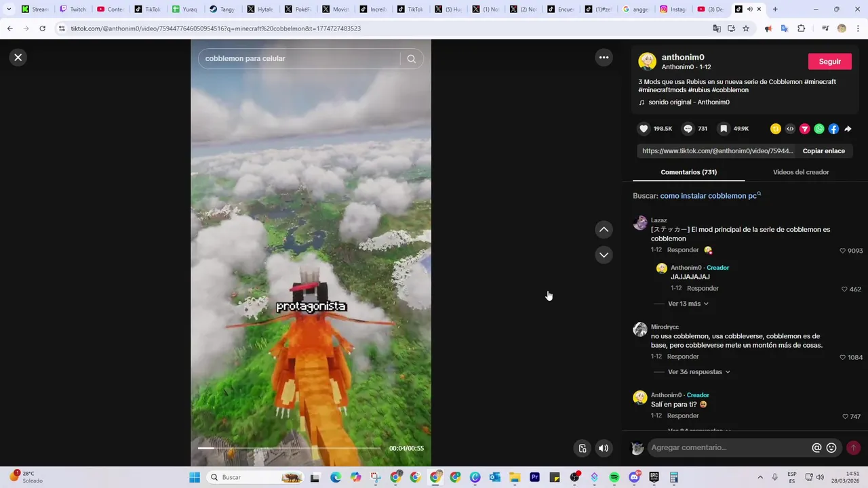Send to friends with red arrow icon
Screen dimensions: 868x488
click(x=805, y=129)
